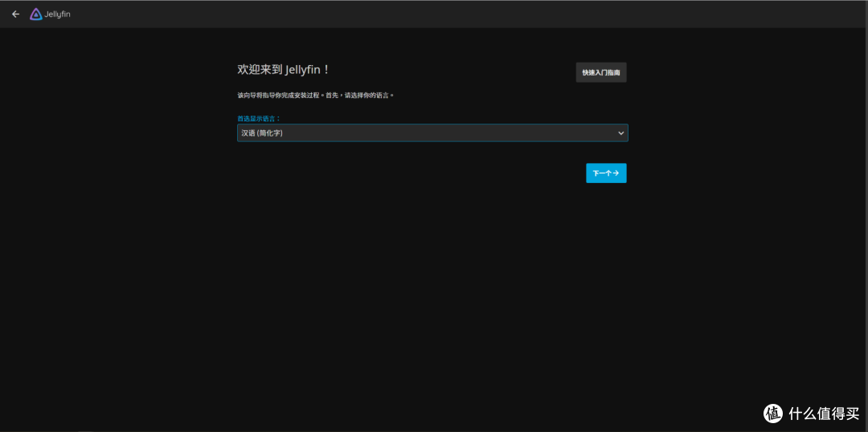Screen dimensions: 868x432
Task: Click the Jellyfin logo in header
Action: 50,14
